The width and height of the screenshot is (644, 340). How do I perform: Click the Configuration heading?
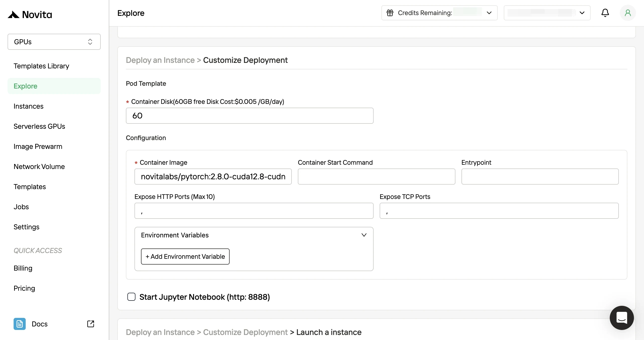pyautogui.click(x=146, y=138)
